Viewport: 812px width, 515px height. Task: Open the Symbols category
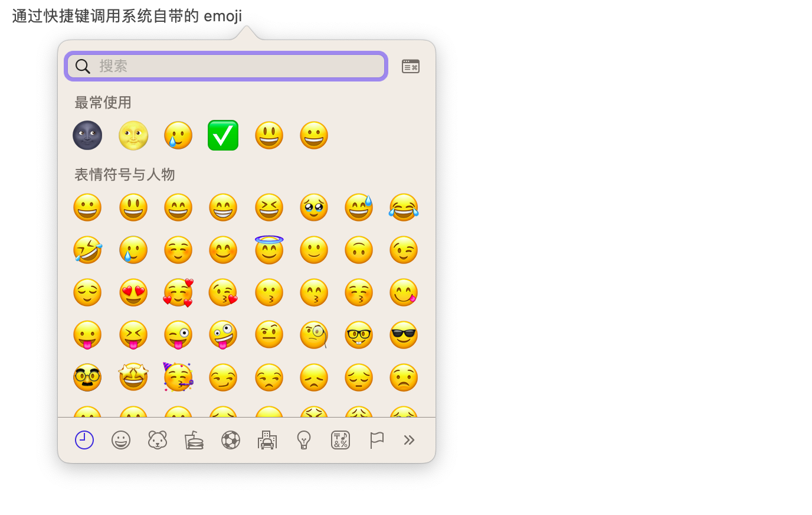[340, 440]
